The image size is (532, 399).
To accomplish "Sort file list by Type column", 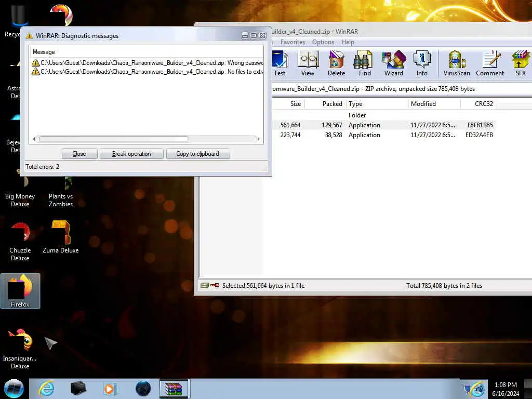I will 377,104.
